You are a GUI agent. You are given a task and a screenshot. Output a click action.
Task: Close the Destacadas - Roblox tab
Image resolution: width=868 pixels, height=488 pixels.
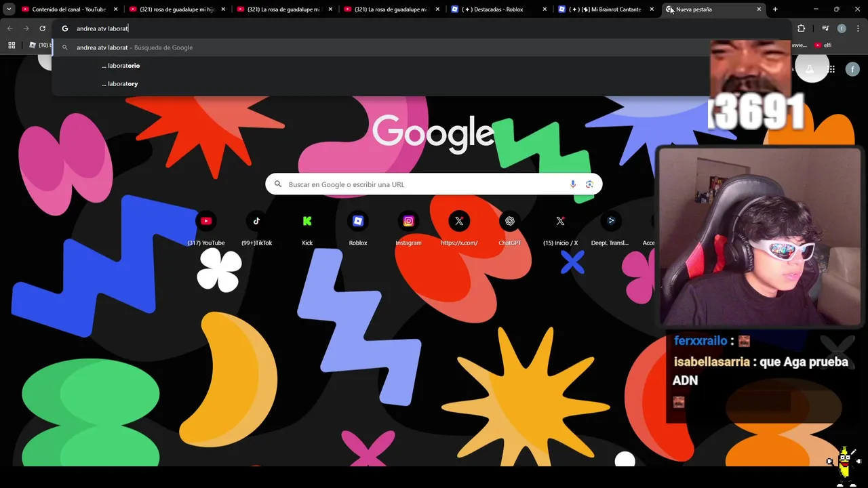pyautogui.click(x=545, y=9)
